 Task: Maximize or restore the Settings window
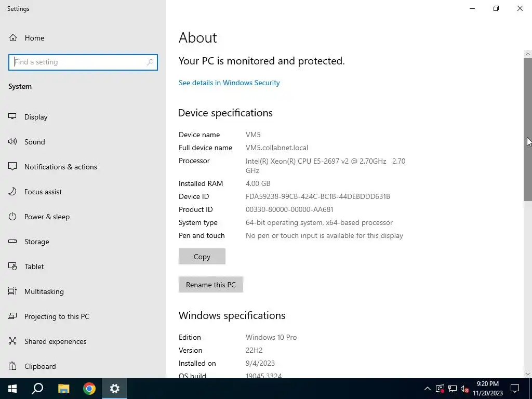click(x=496, y=8)
